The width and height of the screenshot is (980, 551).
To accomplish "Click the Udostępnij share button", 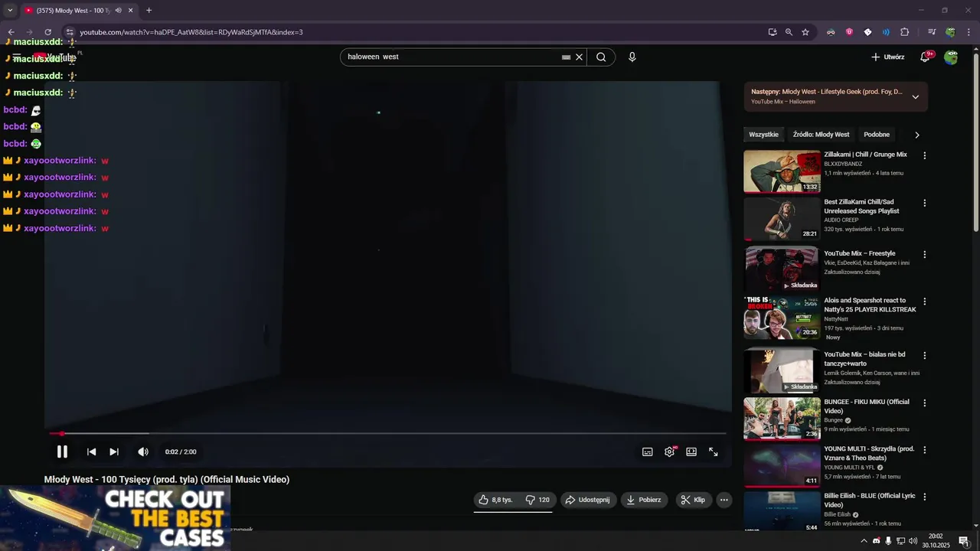I will point(587,500).
